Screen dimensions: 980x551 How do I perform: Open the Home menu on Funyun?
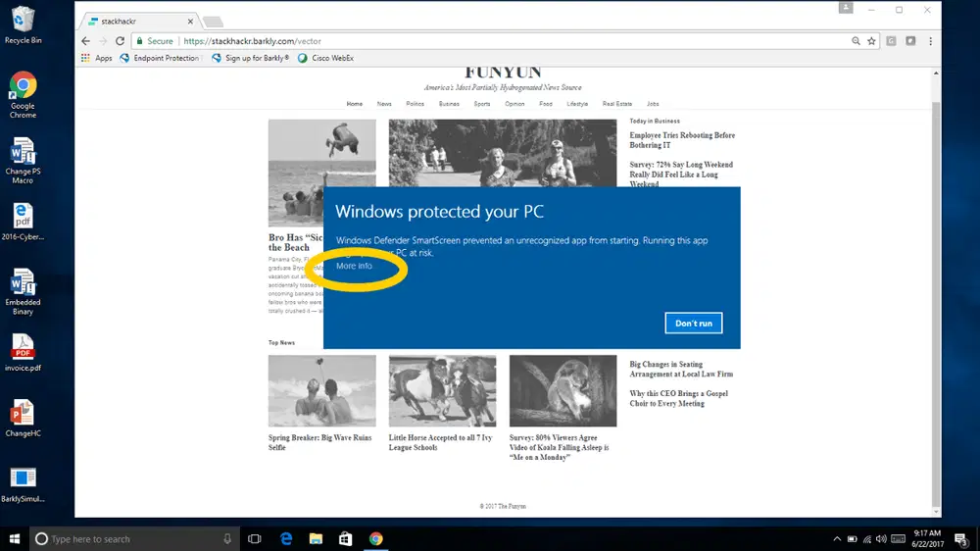click(355, 104)
